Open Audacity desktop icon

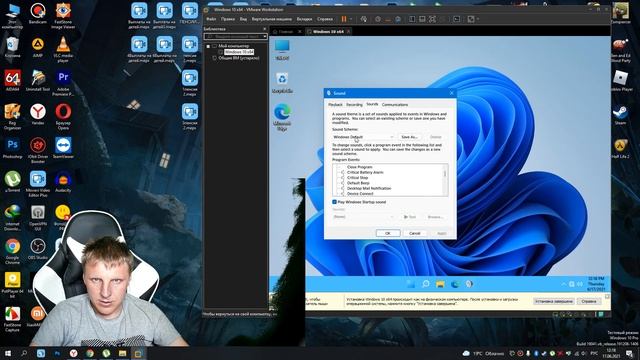(x=63, y=181)
